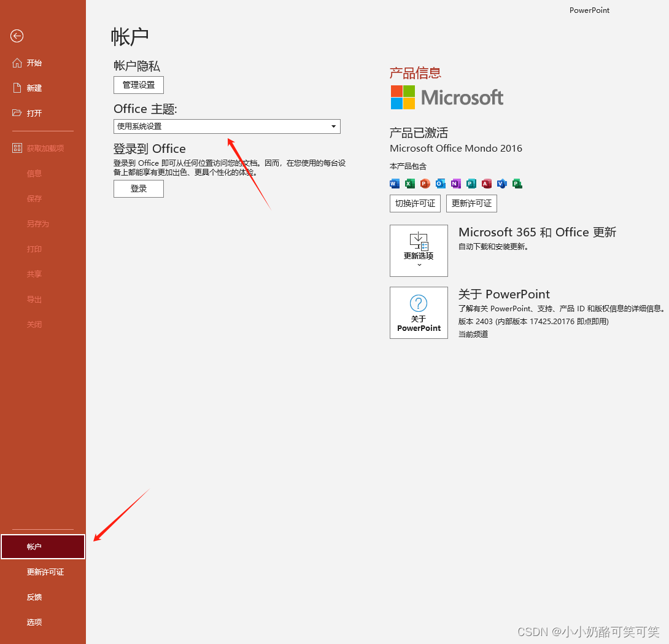Click the red Access app icon

pyautogui.click(x=486, y=184)
